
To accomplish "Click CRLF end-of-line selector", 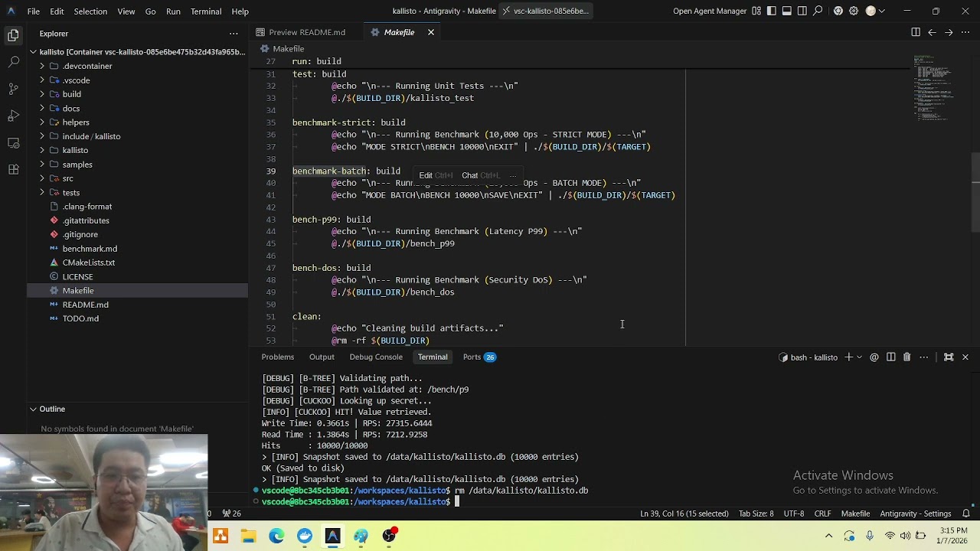I will (822, 514).
